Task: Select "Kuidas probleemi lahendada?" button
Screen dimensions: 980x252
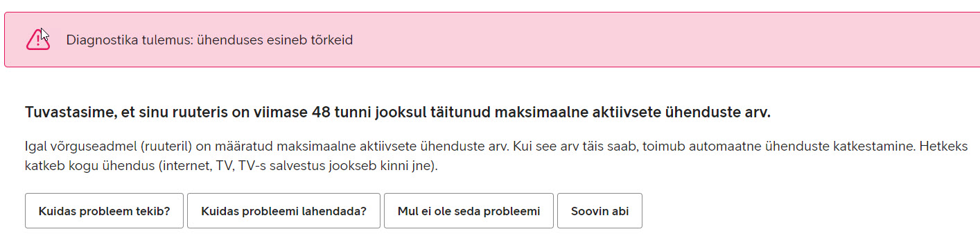Action: [x=283, y=211]
